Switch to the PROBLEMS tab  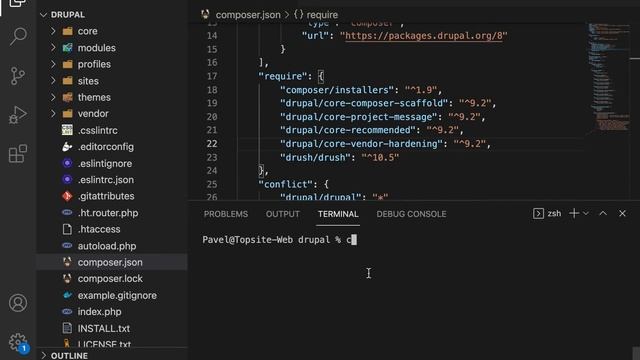tap(226, 214)
